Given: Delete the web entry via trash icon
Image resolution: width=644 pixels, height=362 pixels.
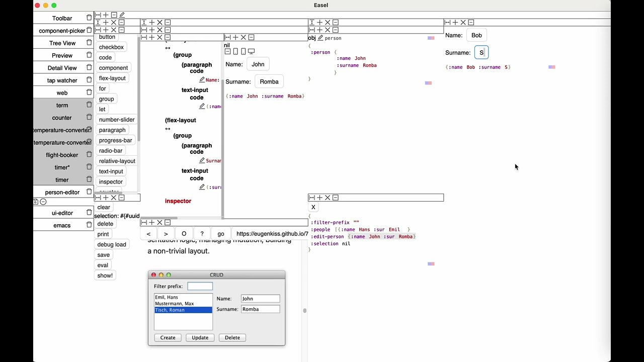Looking at the screenshot, I should coord(89,93).
